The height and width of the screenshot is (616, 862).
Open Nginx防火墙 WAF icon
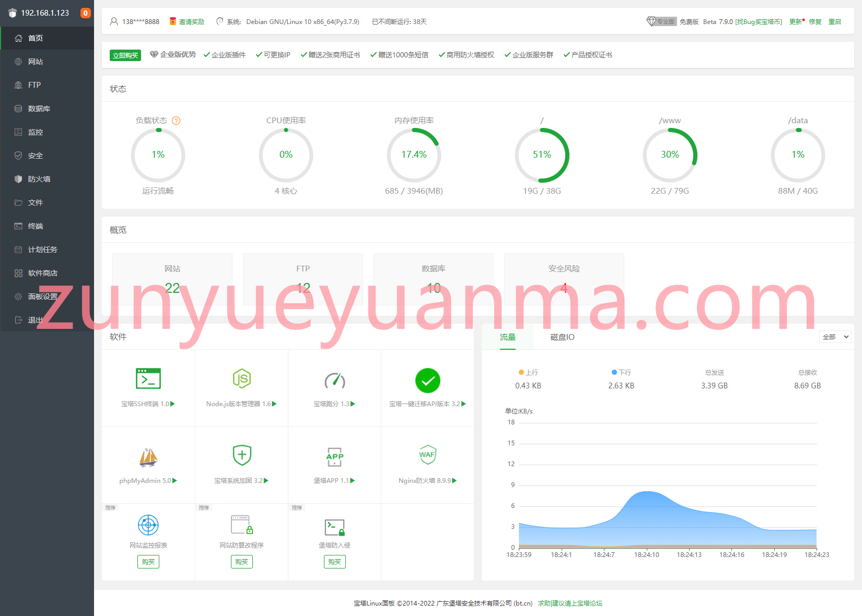point(427,455)
